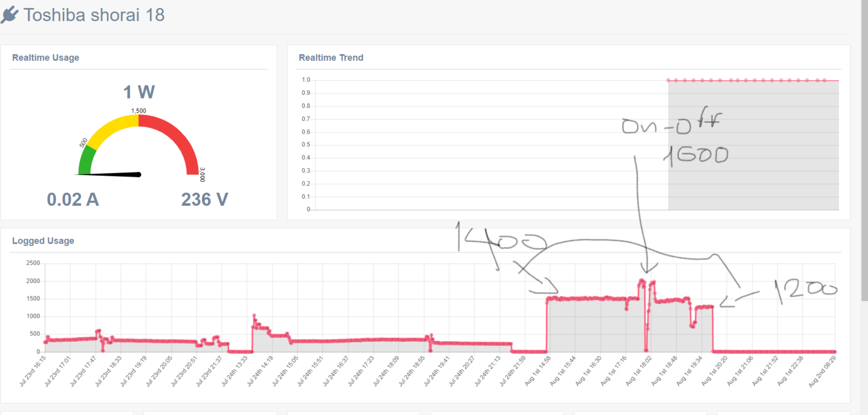Image resolution: width=868 pixels, height=415 pixels.
Task: Click the last data point on Realtime Trend line
Action: coord(825,80)
